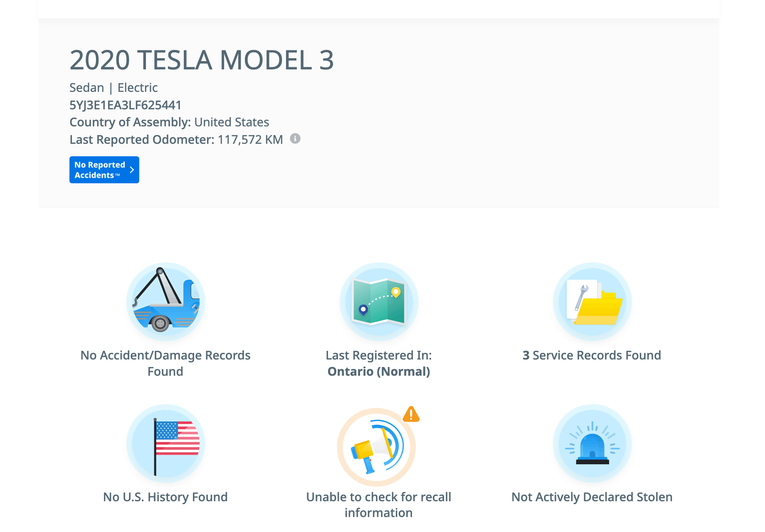Click the blue police siren icon

592,443
